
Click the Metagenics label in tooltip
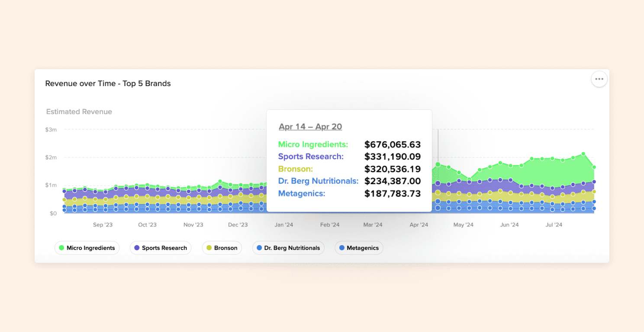[x=302, y=194]
